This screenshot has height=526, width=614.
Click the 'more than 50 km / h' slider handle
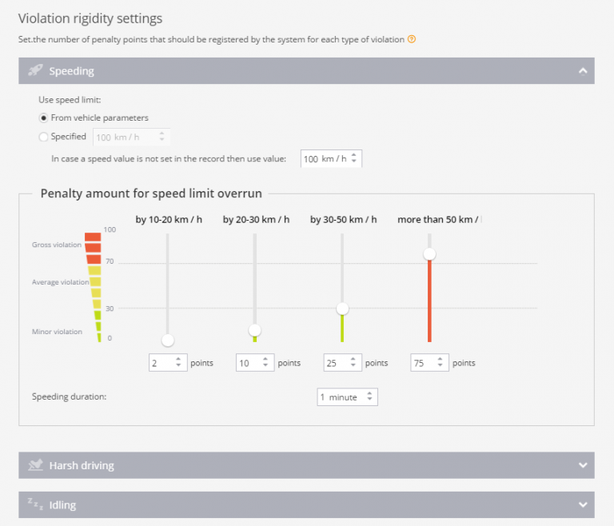[x=429, y=254]
